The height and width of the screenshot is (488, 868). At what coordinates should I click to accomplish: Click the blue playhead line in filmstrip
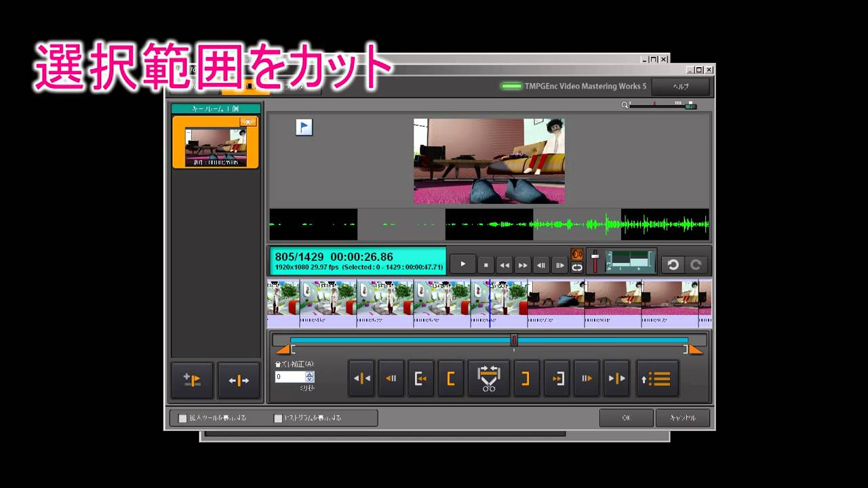tap(490, 304)
